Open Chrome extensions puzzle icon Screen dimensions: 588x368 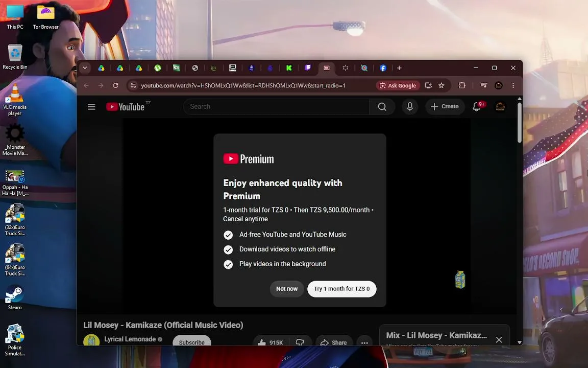[462, 86]
